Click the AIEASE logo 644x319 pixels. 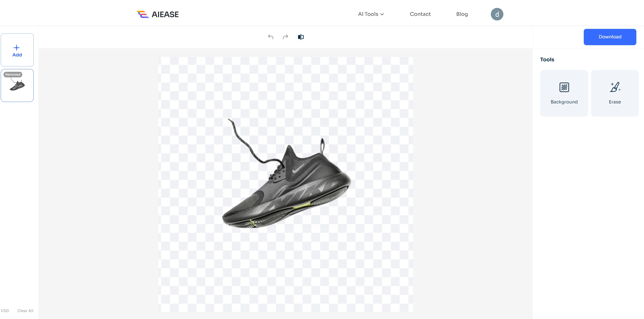[157, 14]
